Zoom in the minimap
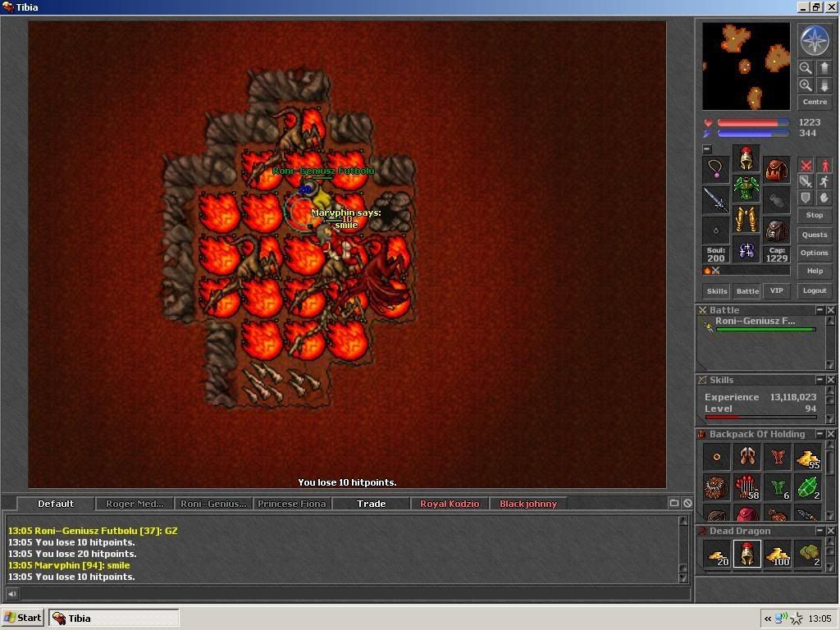The height and width of the screenshot is (630, 840). pos(806,85)
